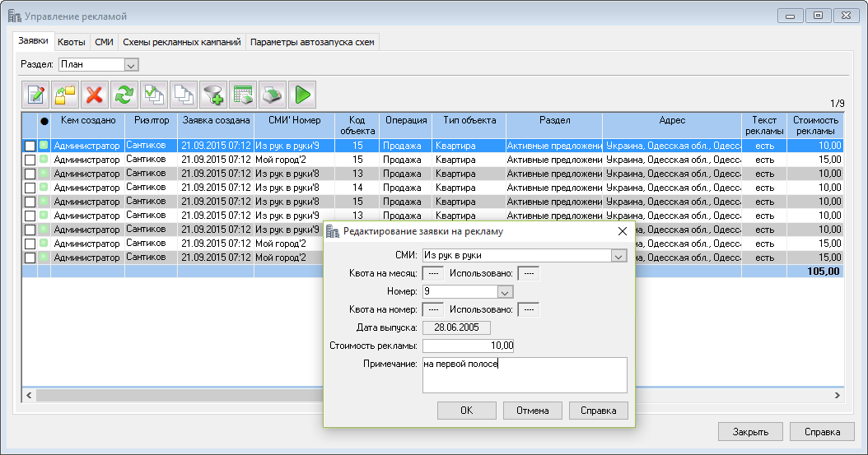Screen dimensions: 868x455
Task: Run with the green play arrow icon
Action: pyautogui.click(x=302, y=95)
